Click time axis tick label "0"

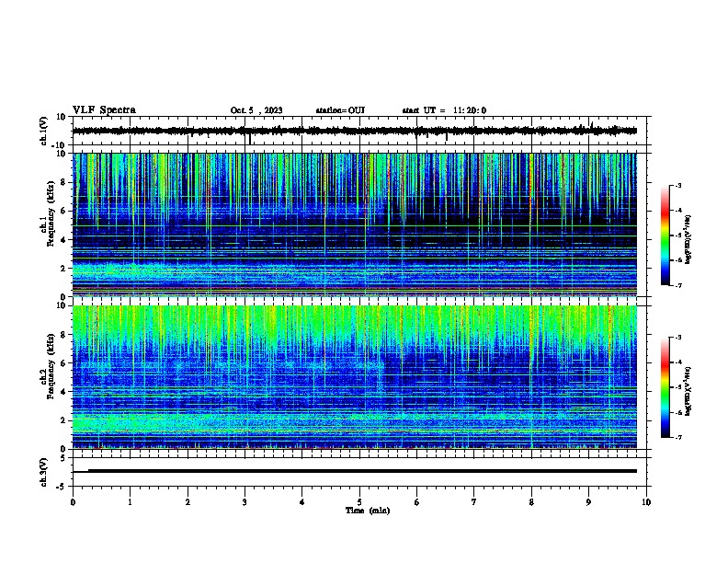coord(73,502)
